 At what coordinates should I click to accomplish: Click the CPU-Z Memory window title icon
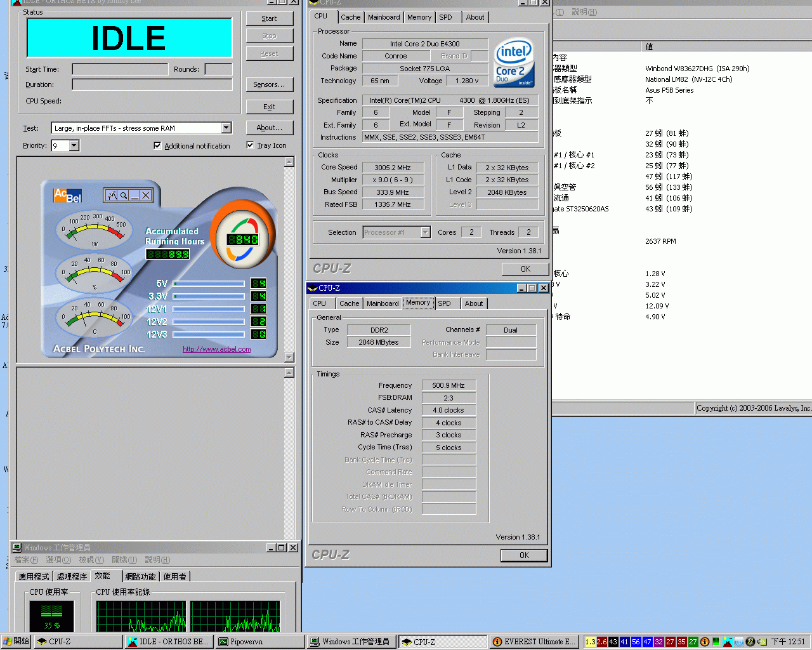(312, 288)
